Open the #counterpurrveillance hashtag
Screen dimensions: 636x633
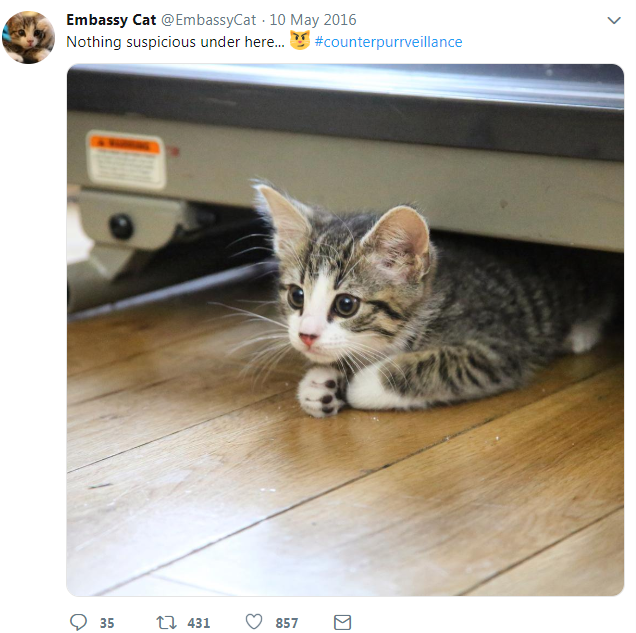pyautogui.click(x=388, y=42)
